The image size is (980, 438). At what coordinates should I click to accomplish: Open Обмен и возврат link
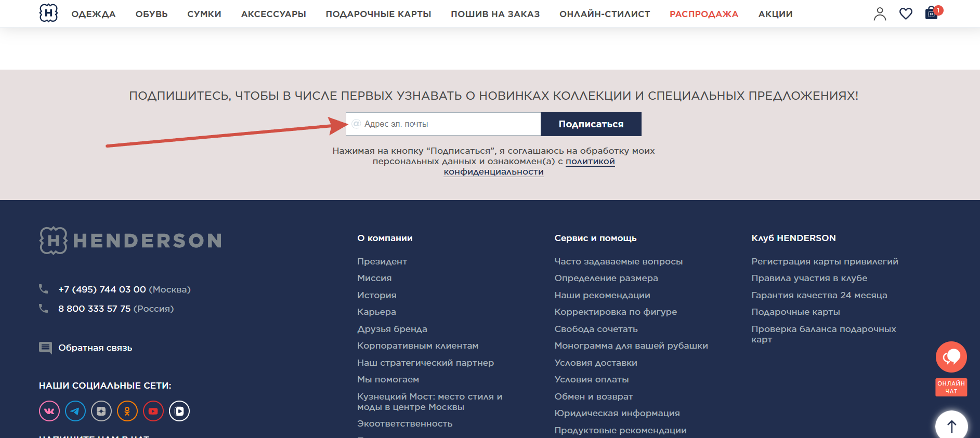(x=594, y=396)
